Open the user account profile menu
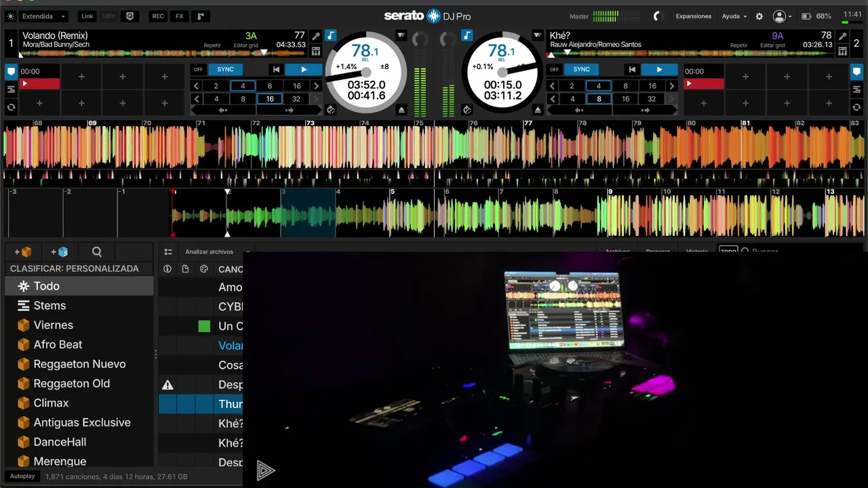Viewport: 868px width, 488px height. (x=782, y=16)
